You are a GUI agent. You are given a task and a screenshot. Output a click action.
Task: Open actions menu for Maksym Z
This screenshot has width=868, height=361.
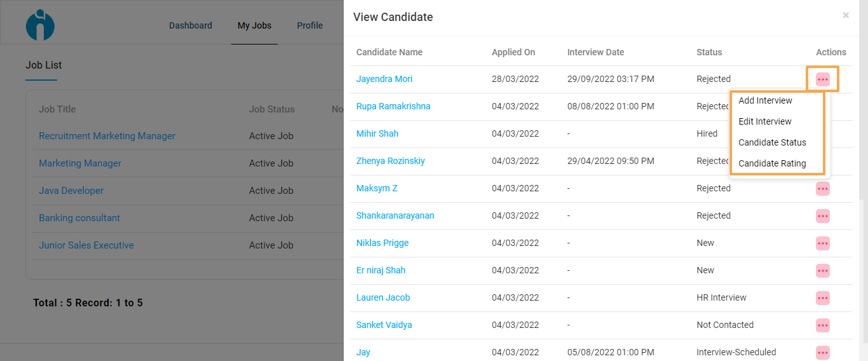coord(823,189)
